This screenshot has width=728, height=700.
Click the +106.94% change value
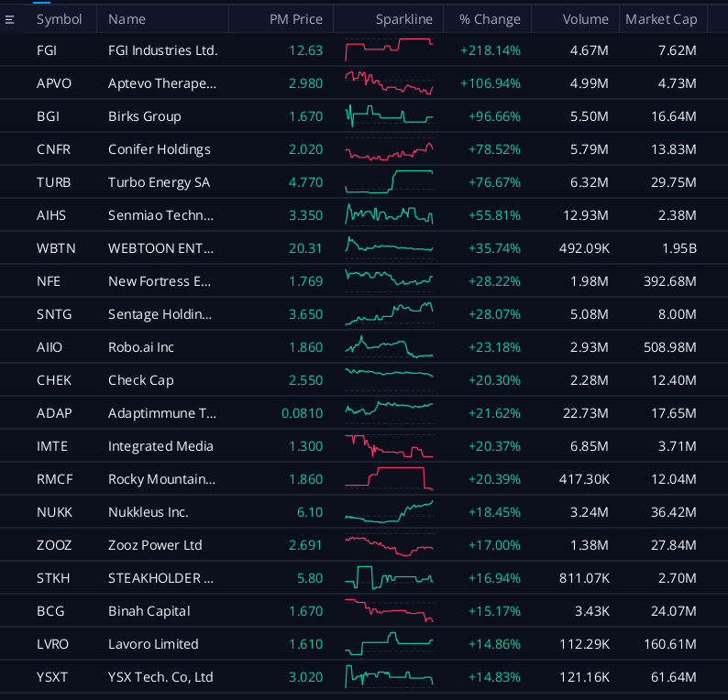[491, 83]
